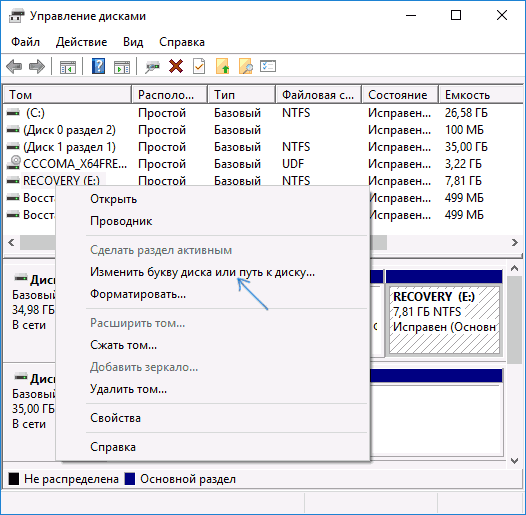Click the disk map scrollbar down arrow

[x=514, y=461]
